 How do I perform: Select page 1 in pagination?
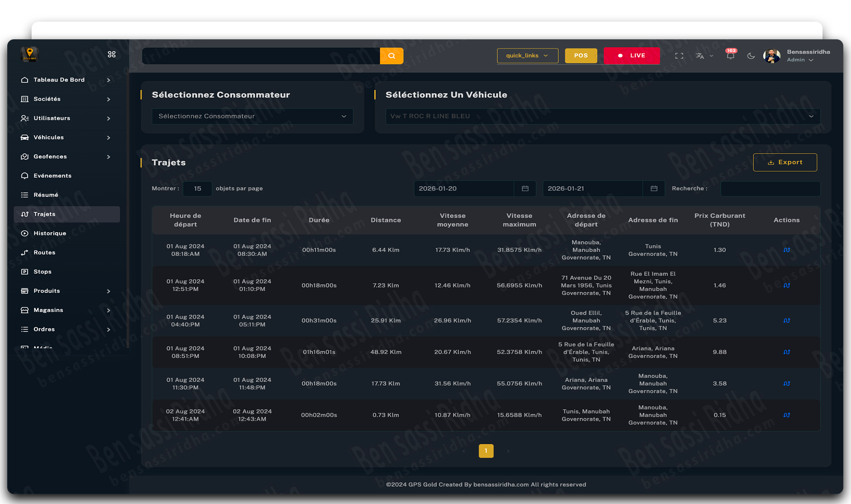(486, 451)
